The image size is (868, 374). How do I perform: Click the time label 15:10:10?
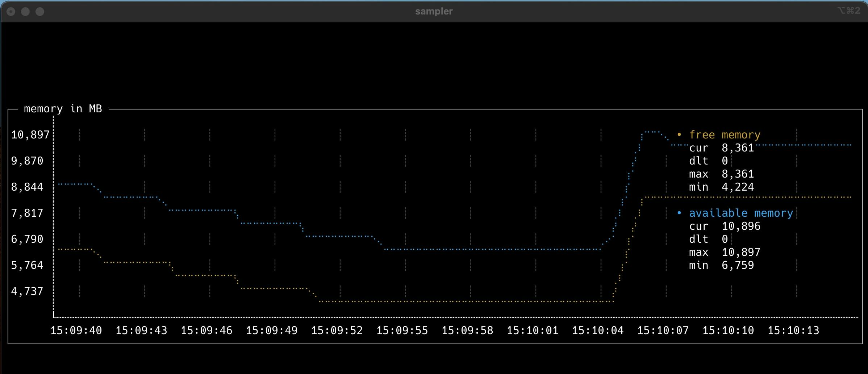[728, 331]
